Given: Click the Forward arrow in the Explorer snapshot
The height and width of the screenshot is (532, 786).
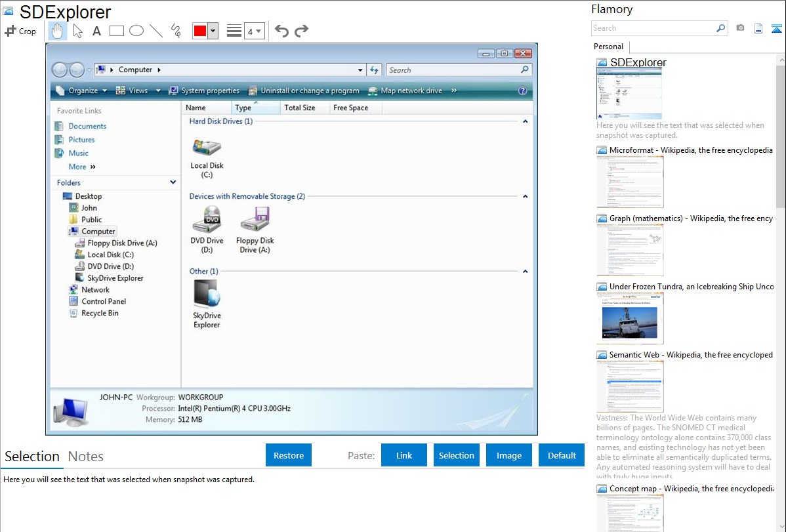Looking at the screenshot, I should click(77, 70).
